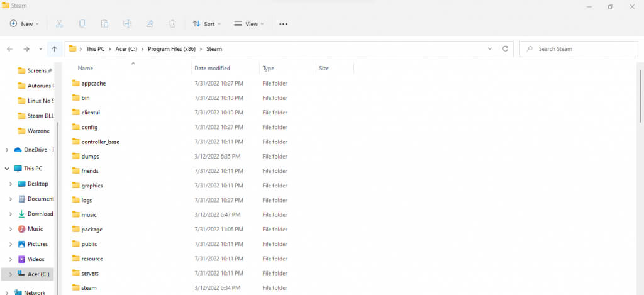The image size is (644, 295).
Task: Click the Search Steam box
Action: (x=579, y=49)
